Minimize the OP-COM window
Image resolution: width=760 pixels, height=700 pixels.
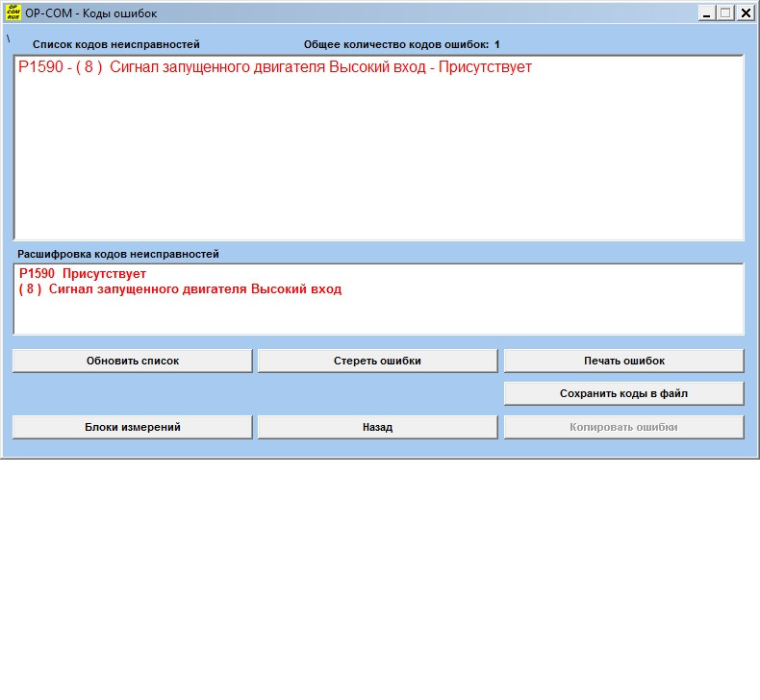(x=707, y=13)
